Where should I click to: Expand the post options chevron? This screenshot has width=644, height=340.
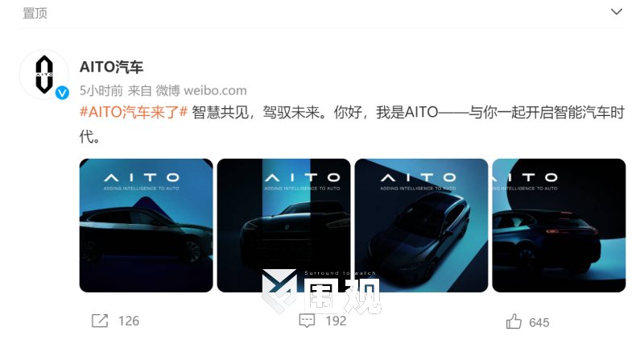click(x=617, y=12)
